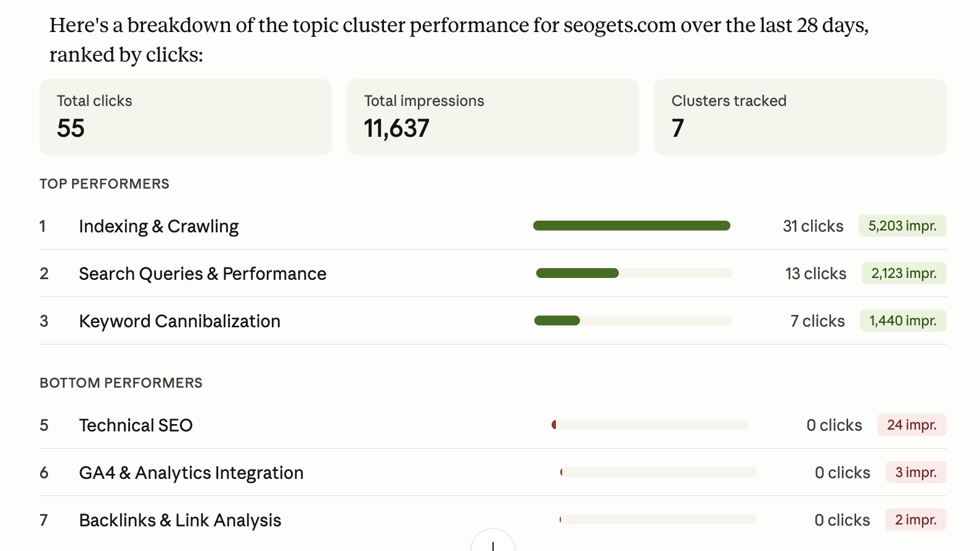This screenshot has height=551, width=980.
Task: Open GA4 & Analytics Integration row
Action: (x=191, y=473)
